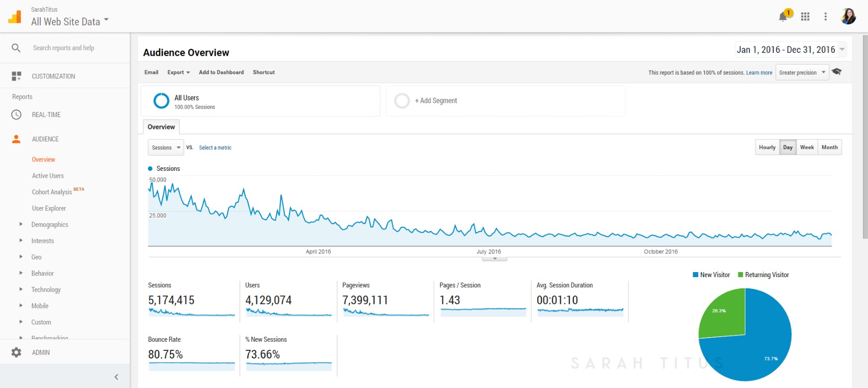Select the Overview tab
Image resolution: width=868 pixels, height=388 pixels.
[161, 127]
